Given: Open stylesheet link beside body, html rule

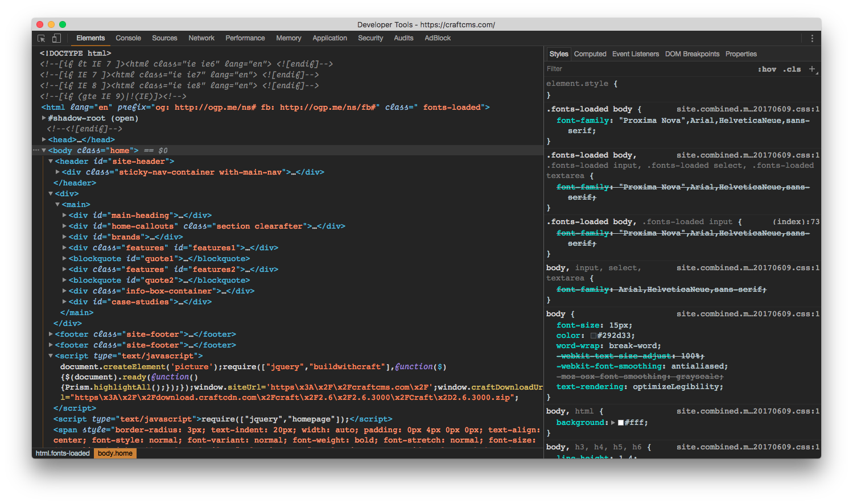Looking at the screenshot, I should tap(748, 411).
